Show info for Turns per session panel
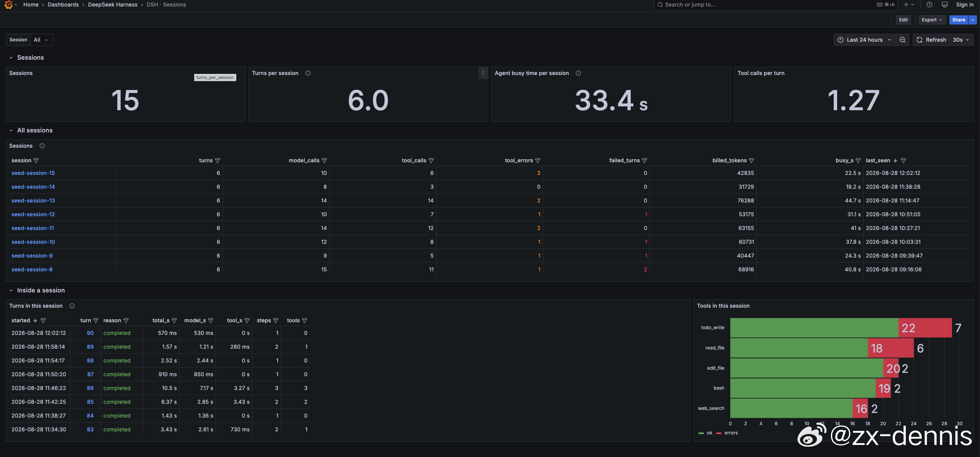Viewport: 980px width, 457px height. click(x=308, y=73)
